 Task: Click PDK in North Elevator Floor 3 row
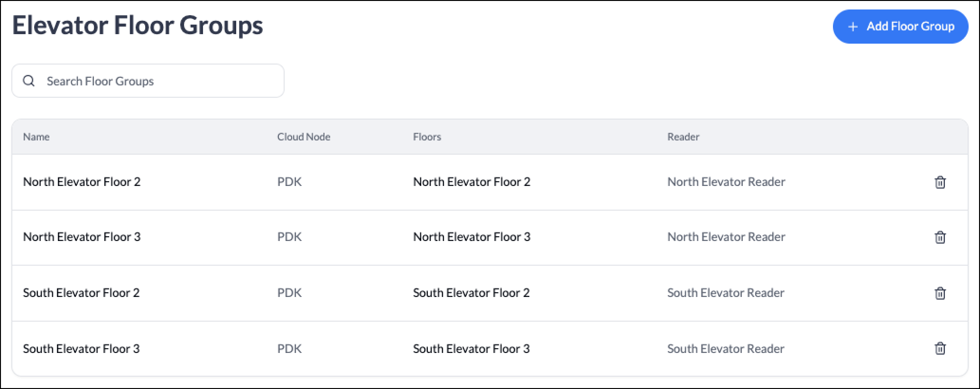point(289,237)
